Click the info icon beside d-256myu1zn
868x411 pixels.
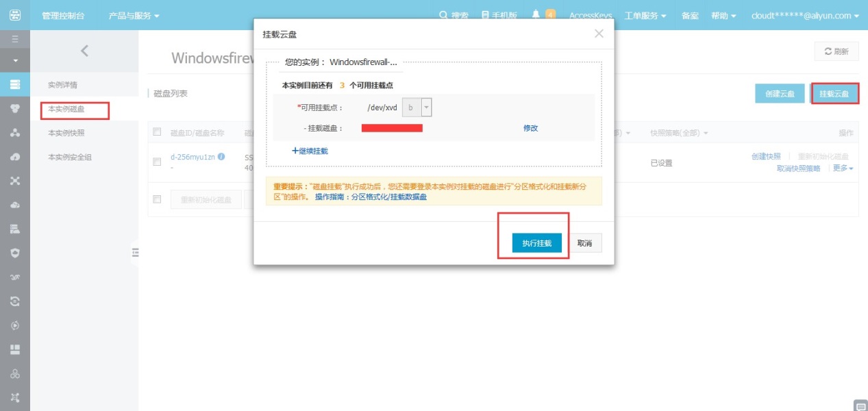pyautogui.click(x=221, y=157)
